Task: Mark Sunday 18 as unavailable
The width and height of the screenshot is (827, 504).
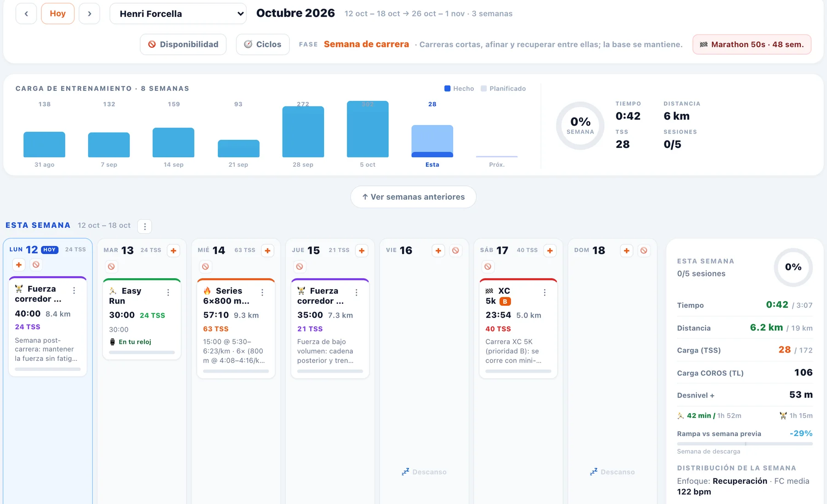Action: click(x=644, y=251)
